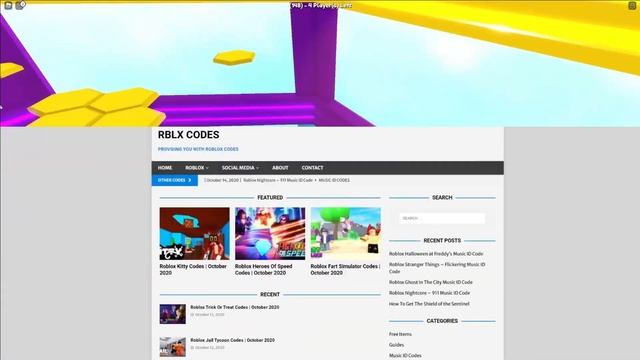Click the Trick Or Treat post date
Image resolution: width=640 pixels, height=360 pixels.
click(207, 315)
